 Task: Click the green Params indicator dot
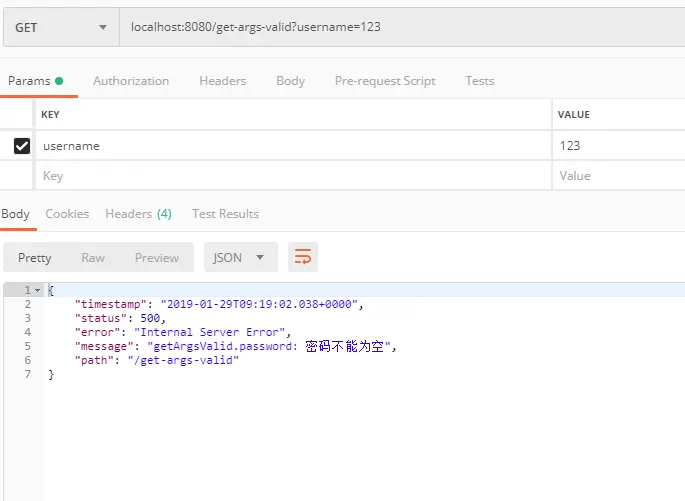point(59,81)
